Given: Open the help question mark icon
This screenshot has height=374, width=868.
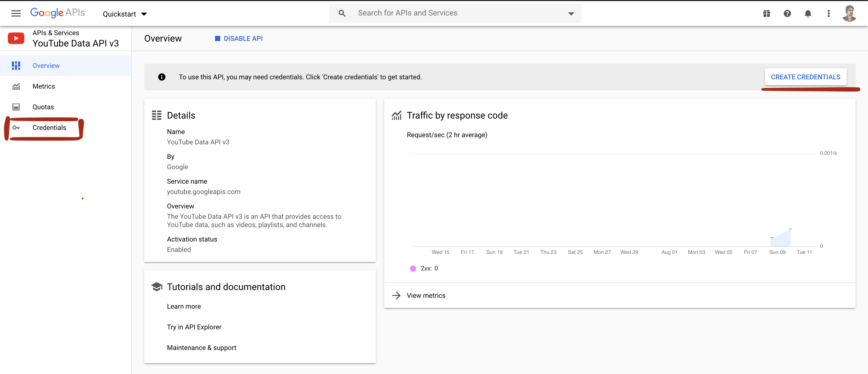Looking at the screenshot, I should 787,13.
